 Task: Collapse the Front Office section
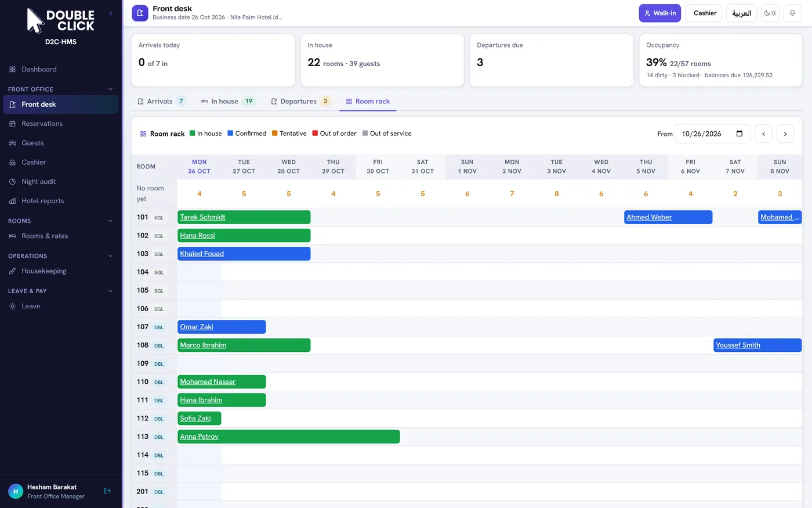pyautogui.click(x=110, y=89)
